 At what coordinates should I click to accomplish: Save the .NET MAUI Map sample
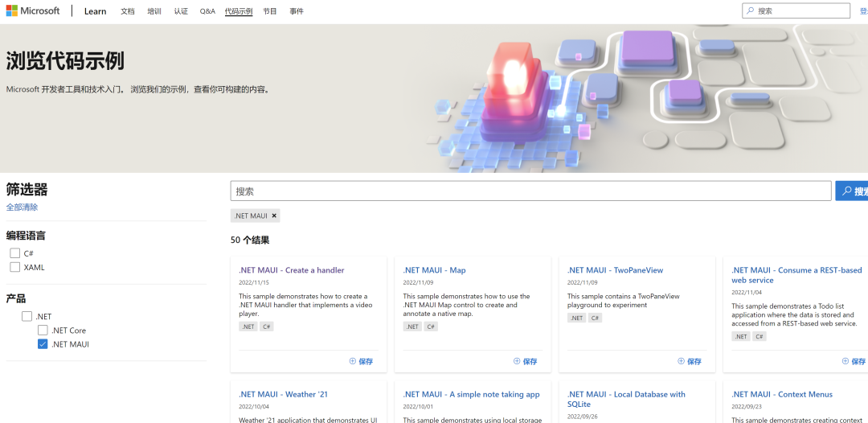(525, 362)
